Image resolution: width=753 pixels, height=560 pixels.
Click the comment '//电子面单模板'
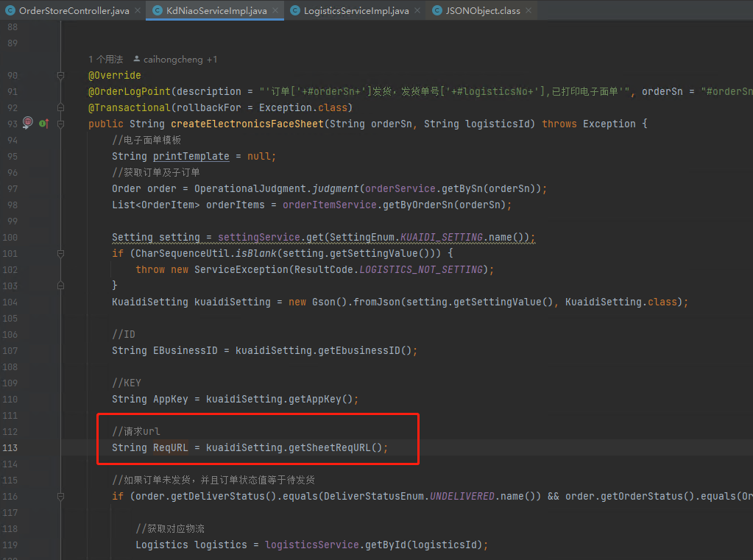pyautogui.click(x=146, y=140)
